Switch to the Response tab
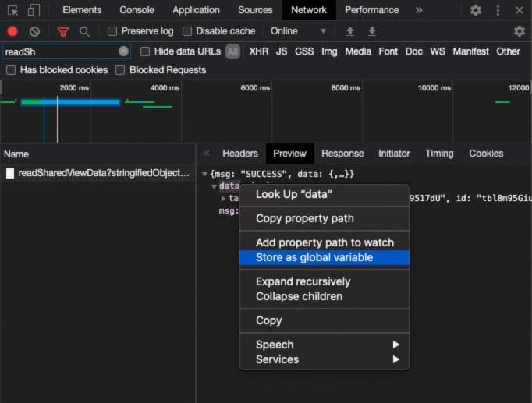 342,154
